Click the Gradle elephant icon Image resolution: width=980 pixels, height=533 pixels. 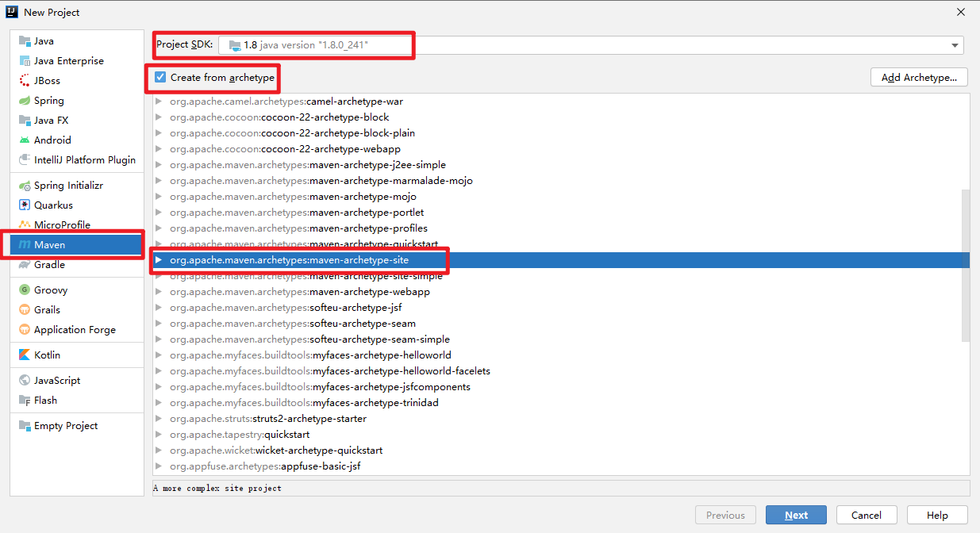(25, 265)
